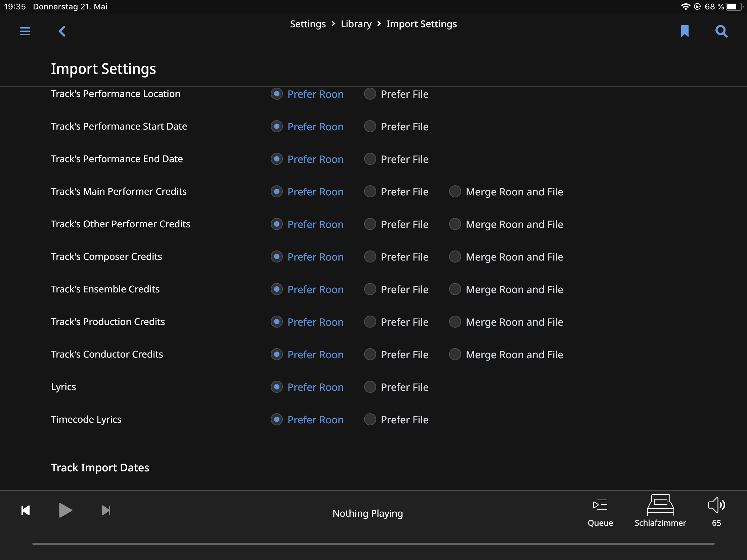Click the Wi-Fi status icon
This screenshot has width=747, height=560.
click(x=686, y=6)
